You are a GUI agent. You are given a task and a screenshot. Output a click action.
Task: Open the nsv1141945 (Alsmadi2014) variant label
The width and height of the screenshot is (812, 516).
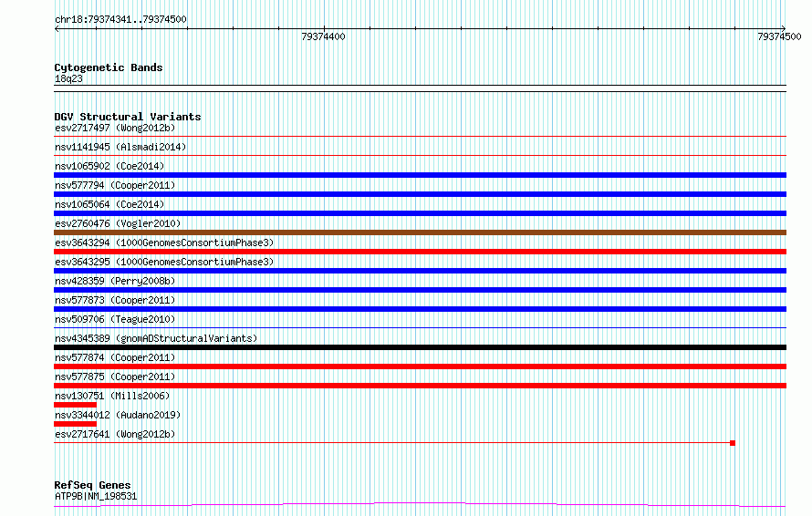pyautogui.click(x=120, y=147)
